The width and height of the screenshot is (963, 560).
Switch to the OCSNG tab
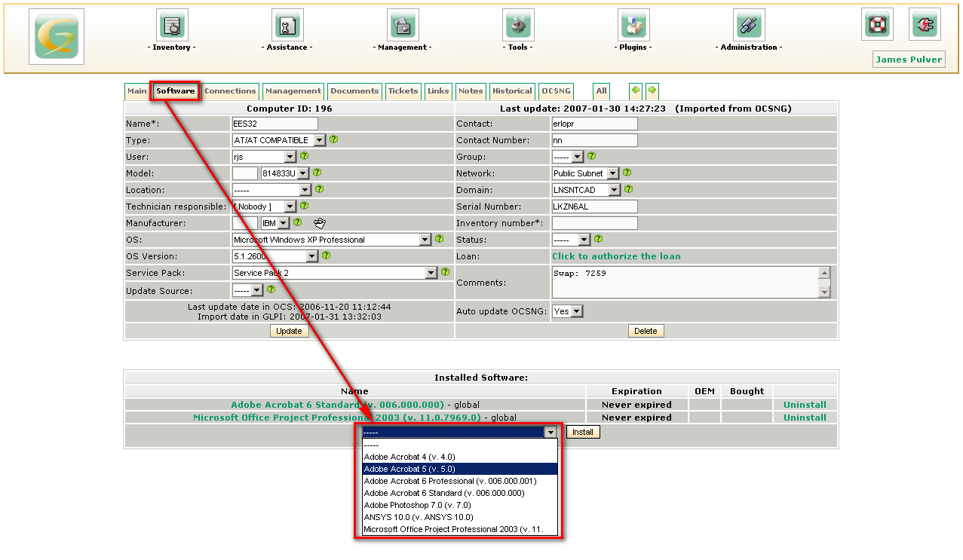click(556, 91)
